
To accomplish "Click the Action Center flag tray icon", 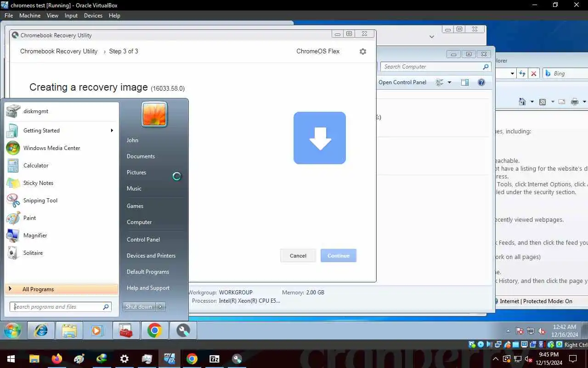I will tap(520, 331).
